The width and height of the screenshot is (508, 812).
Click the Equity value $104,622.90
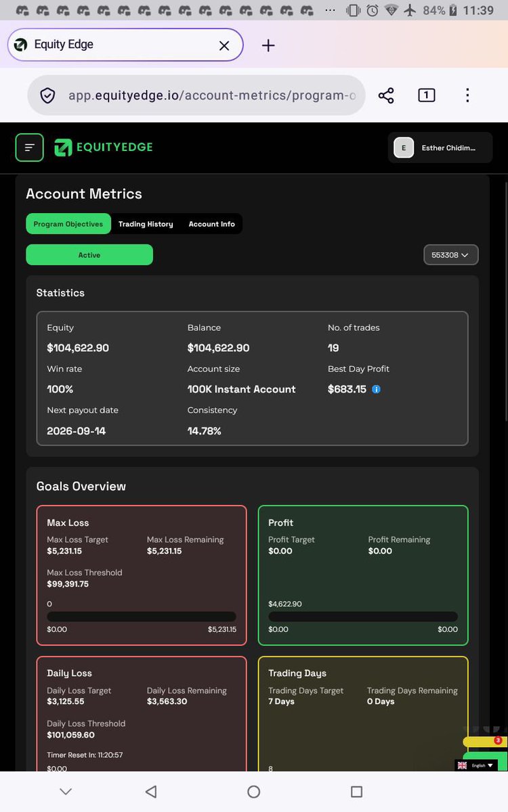click(78, 348)
